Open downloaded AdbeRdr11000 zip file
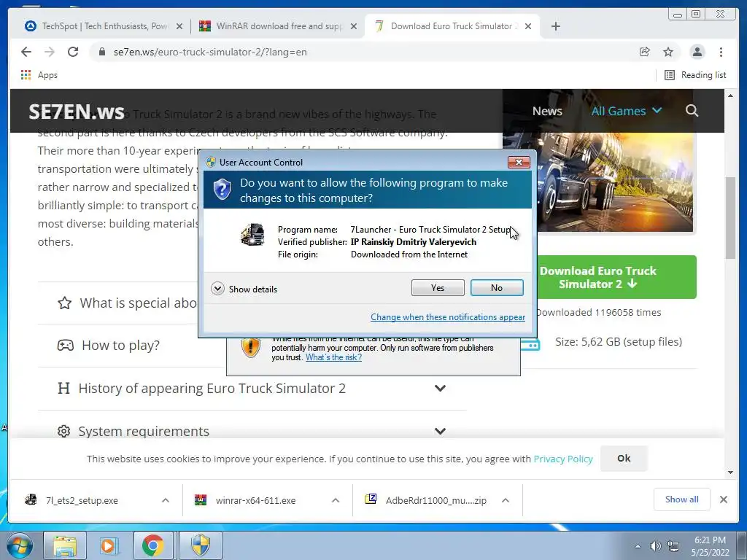Image resolution: width=747 pixels, height=560 pixels. (436, 500)
